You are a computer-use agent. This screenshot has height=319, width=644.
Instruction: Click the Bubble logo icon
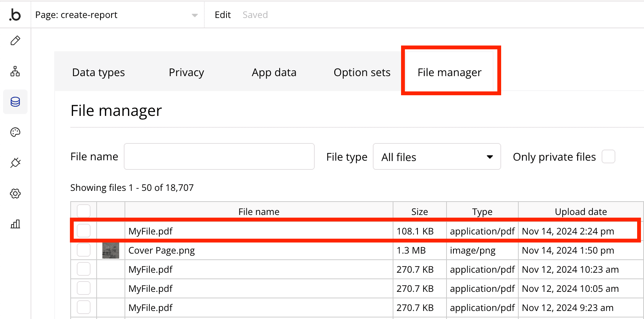pos(15,15)
